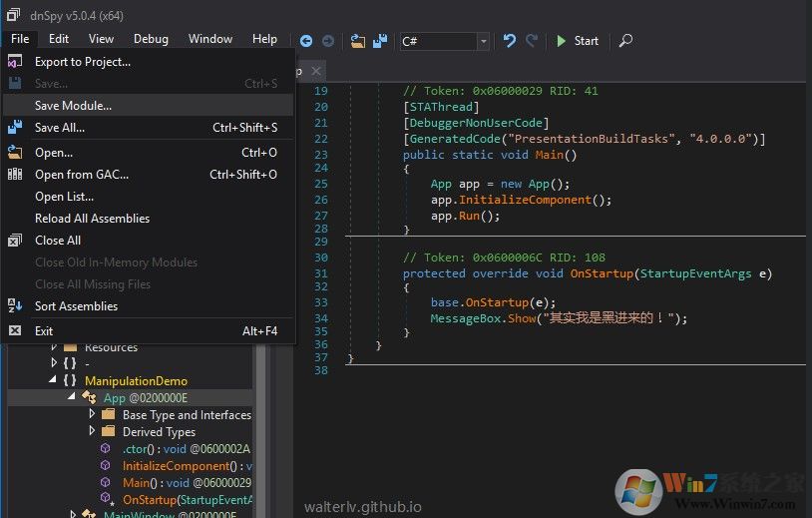Collapse the ManipulationDemo namespace node
This screenshot has height=518, width=812.
(x=55, y=380)
